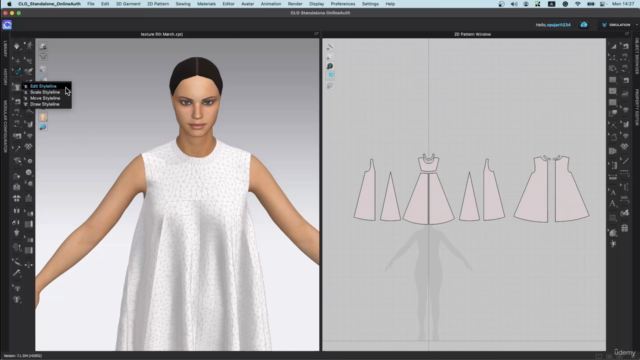This screenshot has width=640, height=360.
Task: Click the running figure Fit tool
Action: (29, 45)
